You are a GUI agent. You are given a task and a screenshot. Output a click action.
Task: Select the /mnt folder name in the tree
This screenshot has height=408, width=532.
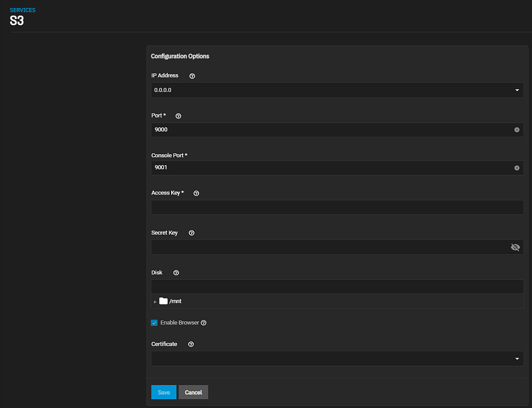coord(176,301)
